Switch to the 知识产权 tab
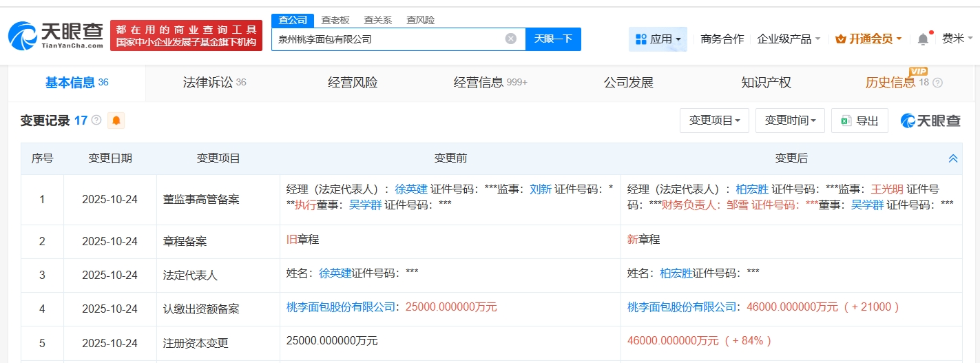The image size is (980, 363). (x=766, y=83)
